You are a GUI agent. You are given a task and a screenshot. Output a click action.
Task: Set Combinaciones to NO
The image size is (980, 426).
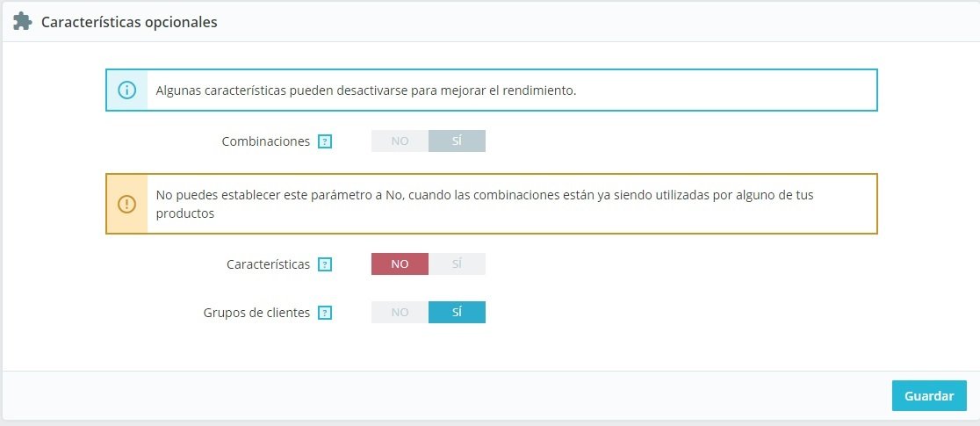point(400,141)
